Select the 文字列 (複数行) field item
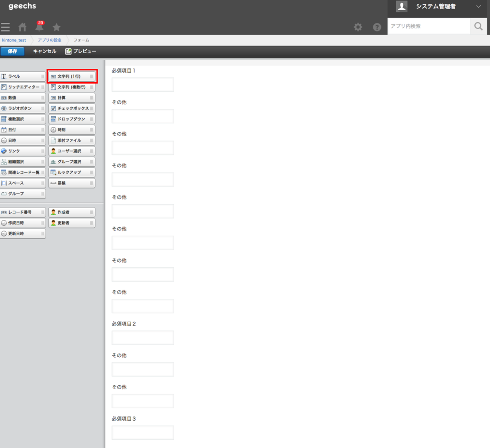The image size is (490, 448). point(72,87)
